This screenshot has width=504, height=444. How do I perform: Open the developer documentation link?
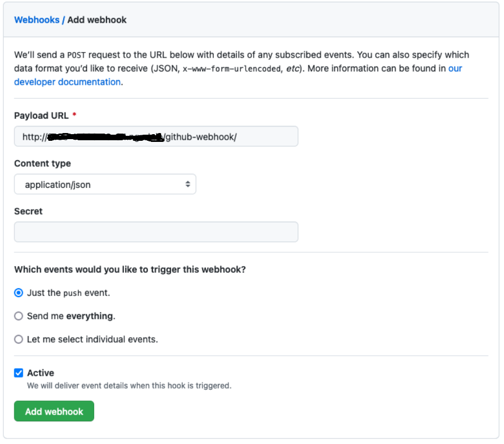point(67,82)
